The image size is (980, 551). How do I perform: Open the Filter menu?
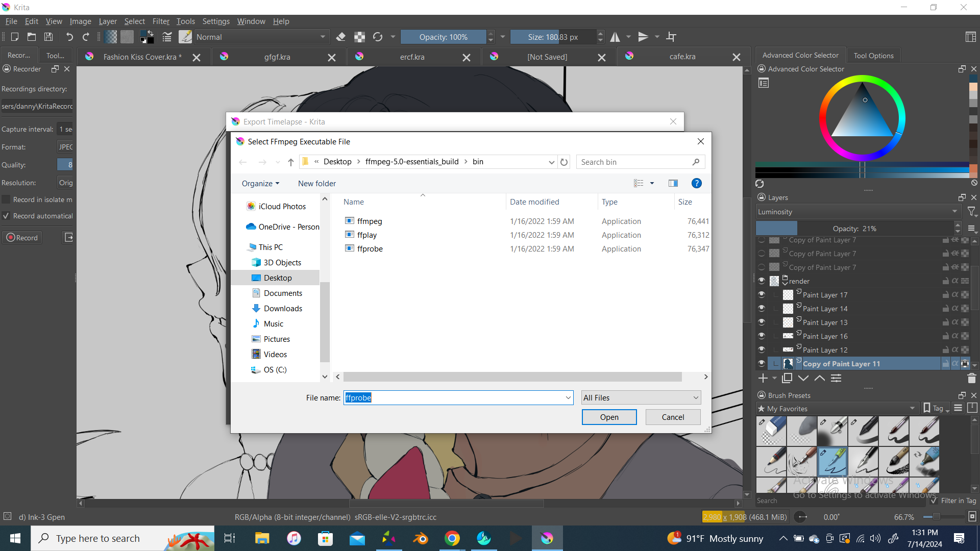161,21
